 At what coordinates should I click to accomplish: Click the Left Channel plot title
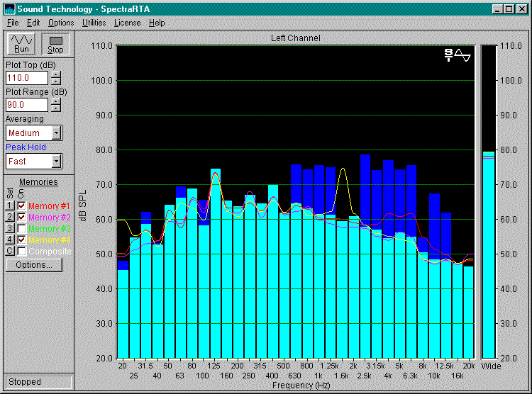[x=295, y=38]
